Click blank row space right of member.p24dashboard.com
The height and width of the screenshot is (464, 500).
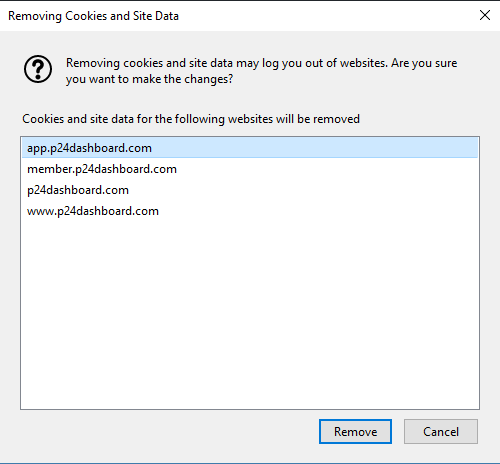327,169
